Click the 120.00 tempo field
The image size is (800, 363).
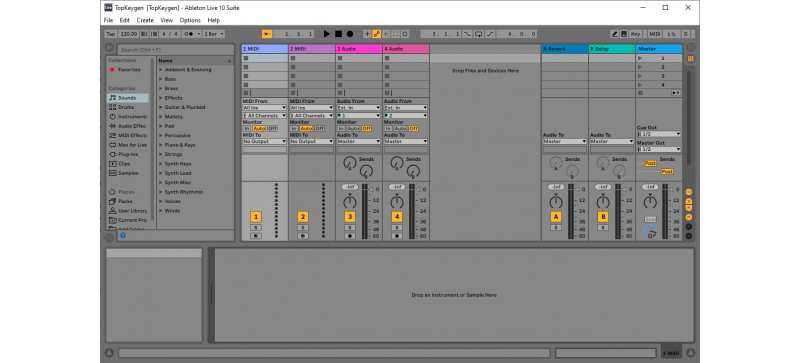pyautogui.click(x=129, y=34)
